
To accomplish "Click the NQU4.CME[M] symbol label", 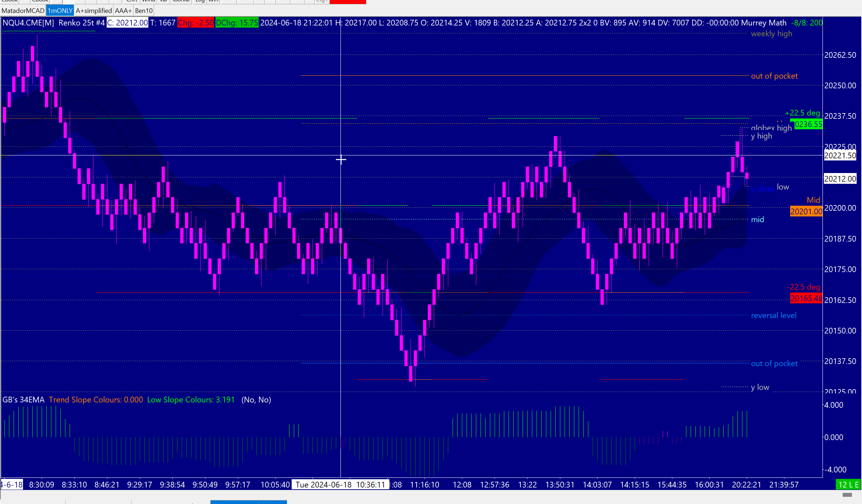I will 28,23.
